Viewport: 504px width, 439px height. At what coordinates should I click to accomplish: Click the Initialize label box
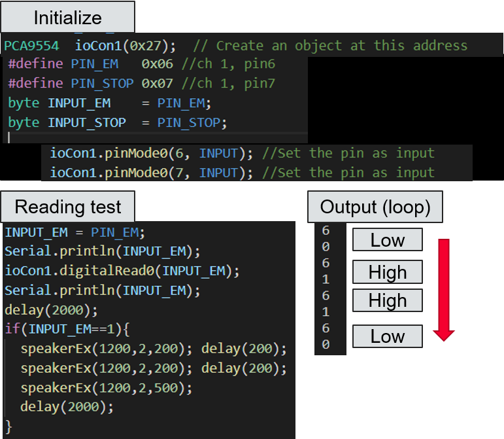[68, 17]
